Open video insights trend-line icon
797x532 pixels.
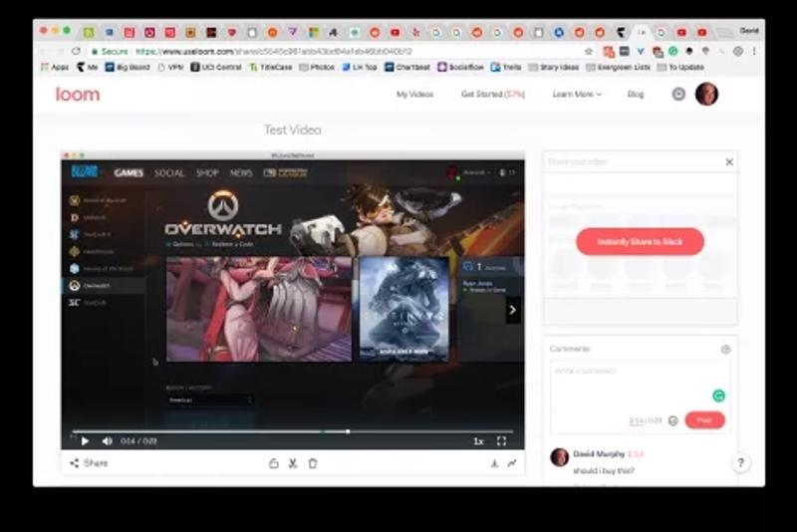[x=512, y=463]
